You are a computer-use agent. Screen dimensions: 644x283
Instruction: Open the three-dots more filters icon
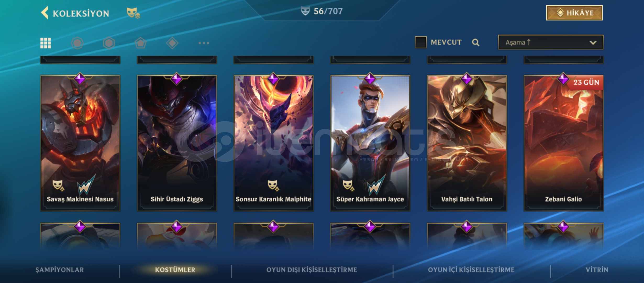point(204,43)
